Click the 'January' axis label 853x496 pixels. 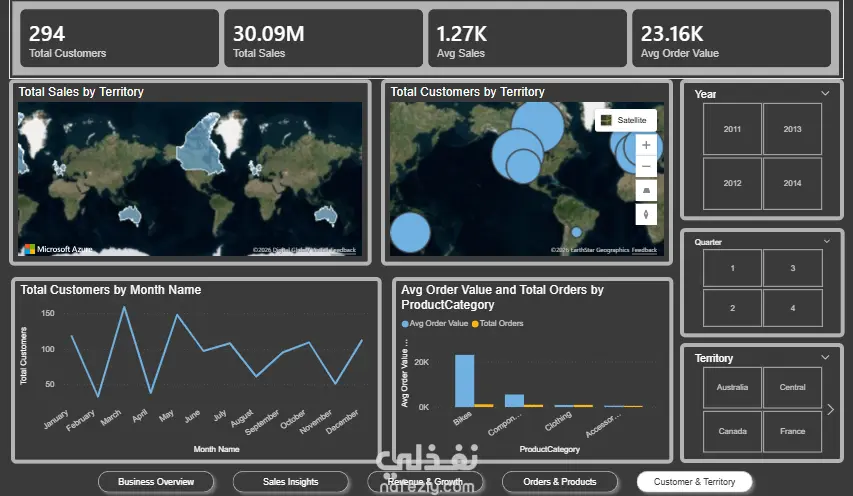coord(57,419)
